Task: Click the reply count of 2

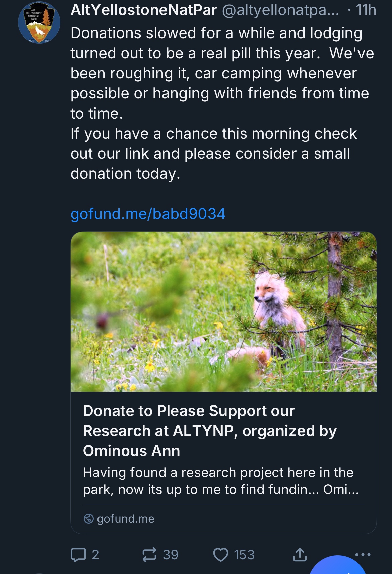Action: (x=95, y=555)
